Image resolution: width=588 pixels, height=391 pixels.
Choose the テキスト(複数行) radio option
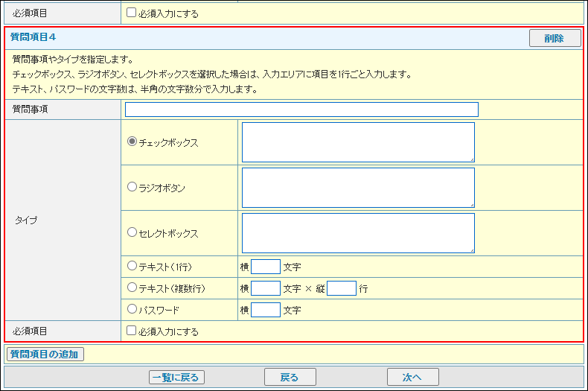(x=132, y=287)
